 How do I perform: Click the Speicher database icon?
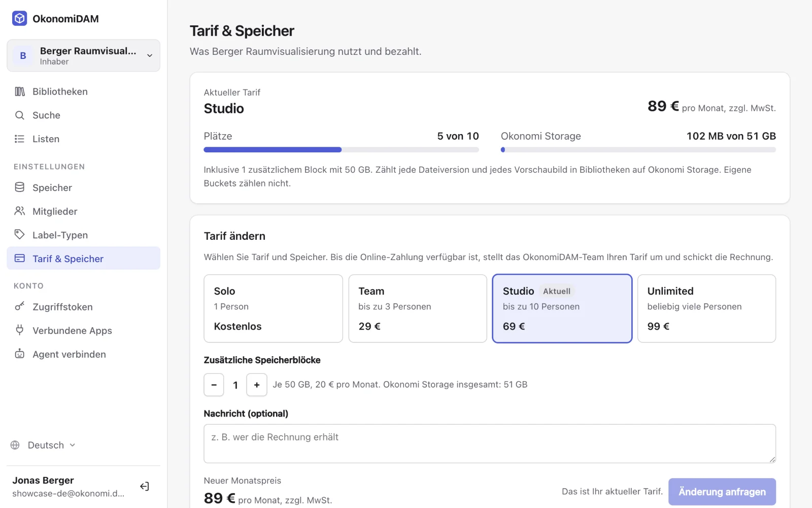coord(20,187)
